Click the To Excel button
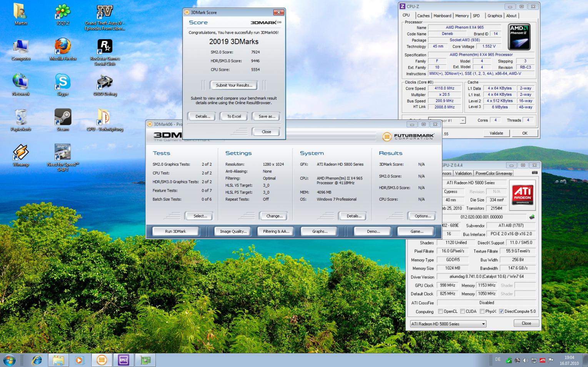 click(x=234, y=116)
